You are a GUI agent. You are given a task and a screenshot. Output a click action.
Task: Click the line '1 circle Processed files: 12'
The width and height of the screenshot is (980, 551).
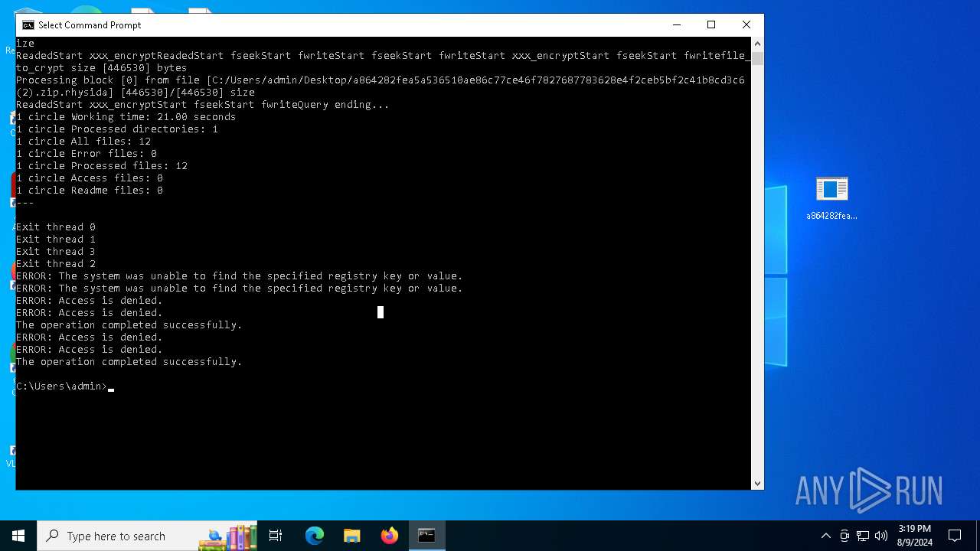[102, 166]
